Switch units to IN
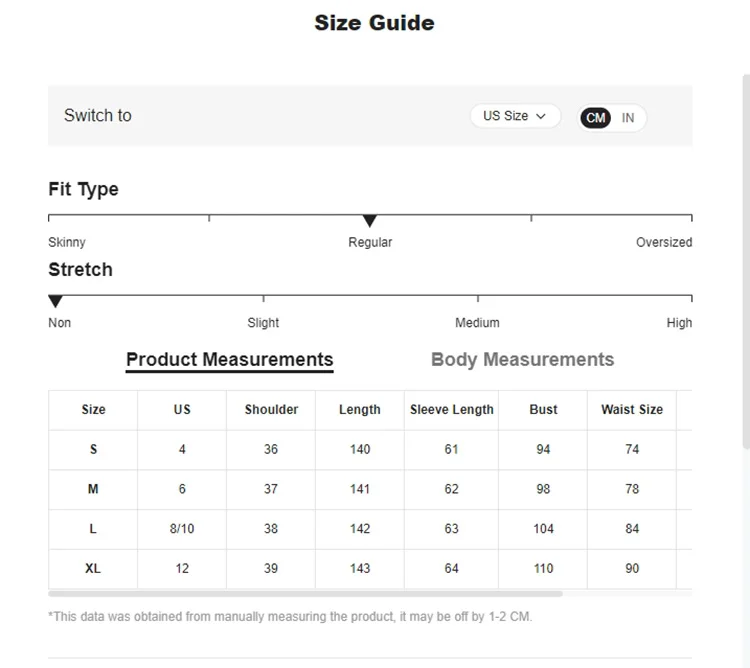This screenshot has height=668, width=750. coord(628,118)
